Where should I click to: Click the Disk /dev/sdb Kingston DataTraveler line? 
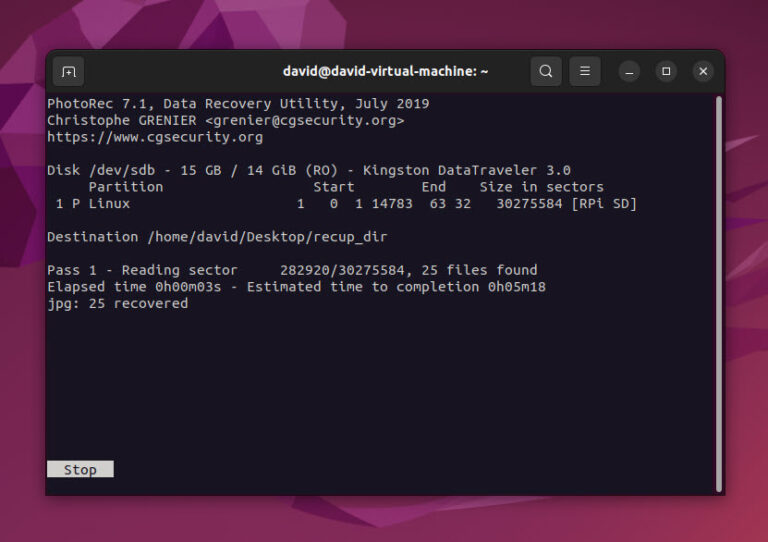[x=309, y=170]
